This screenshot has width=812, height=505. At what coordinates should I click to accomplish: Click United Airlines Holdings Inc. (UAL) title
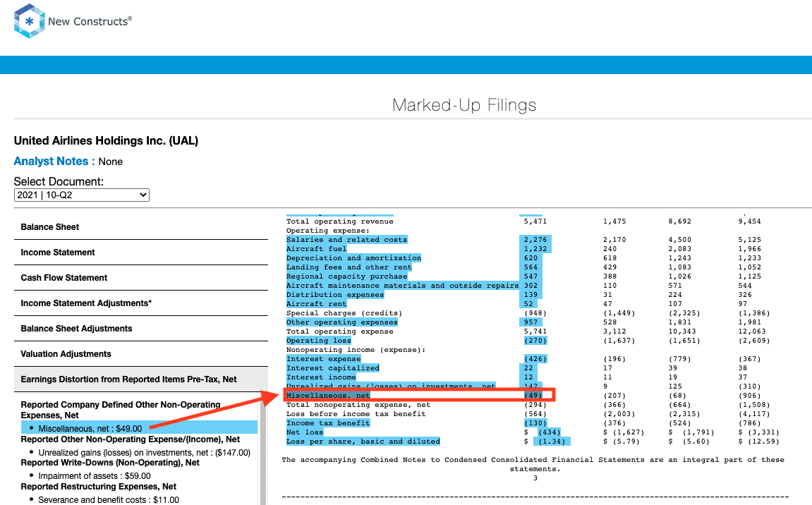106,141
